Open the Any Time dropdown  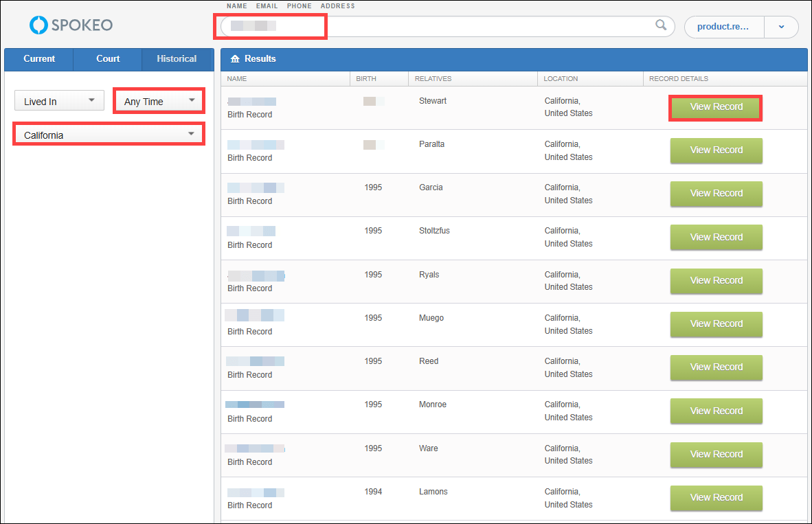pyautogui.click(x=159, y=102)
